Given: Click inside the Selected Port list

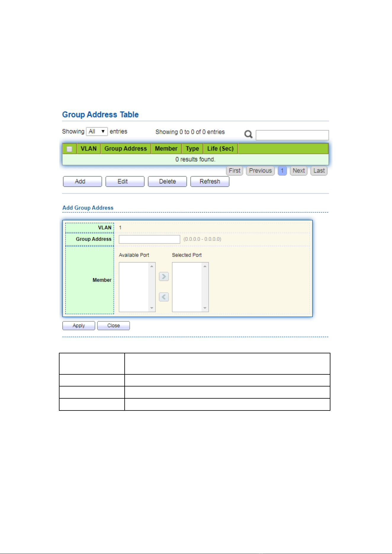Looking at the screenshot, I should [187, 287].
